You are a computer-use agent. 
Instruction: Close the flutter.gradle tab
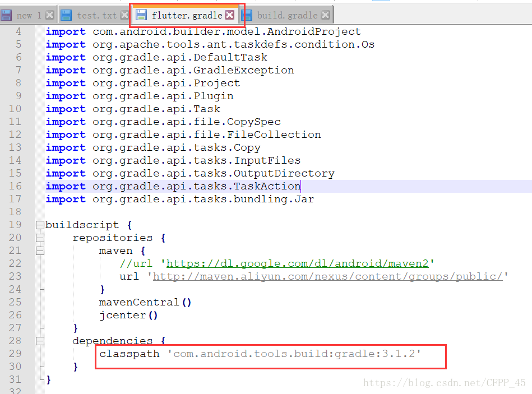(230, 15)
